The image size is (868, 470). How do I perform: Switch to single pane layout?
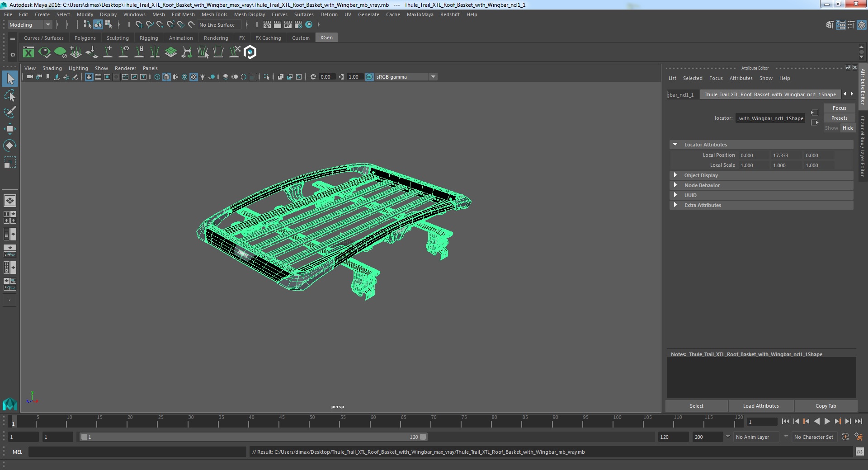click(x=10, y=200)
